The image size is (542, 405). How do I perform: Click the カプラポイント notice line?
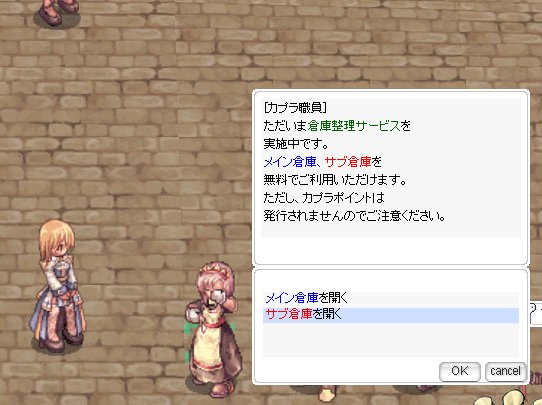point(324,198)
